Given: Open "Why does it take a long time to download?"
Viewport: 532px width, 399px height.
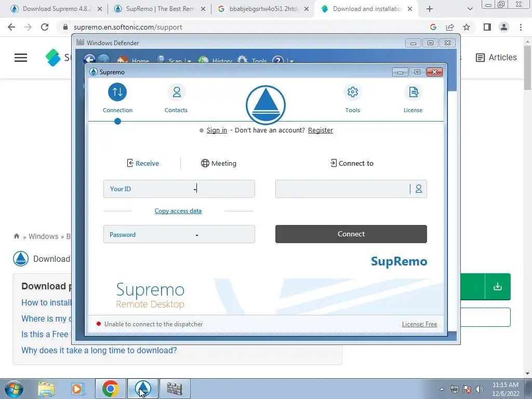Looking at the screenshot, I should (x=99, y=350).
